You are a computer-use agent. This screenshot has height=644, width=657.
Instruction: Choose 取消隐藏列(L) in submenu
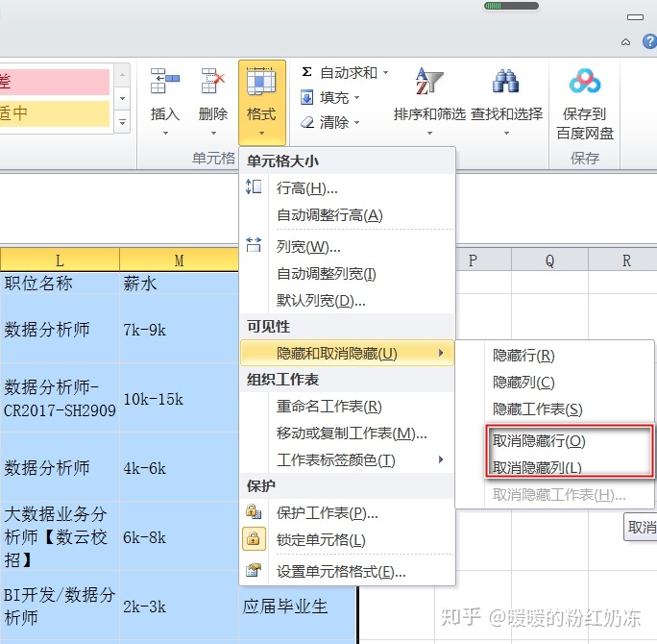(555, 467)
